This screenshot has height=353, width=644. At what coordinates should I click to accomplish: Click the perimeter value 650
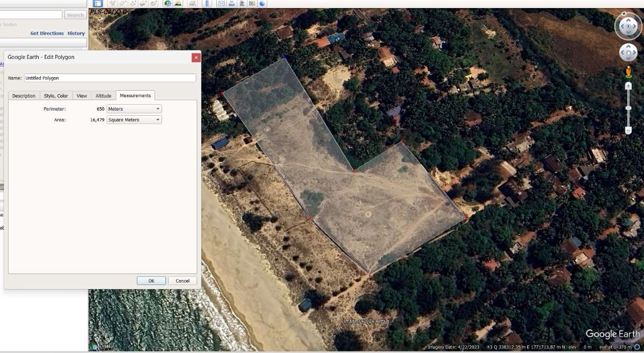101,109
